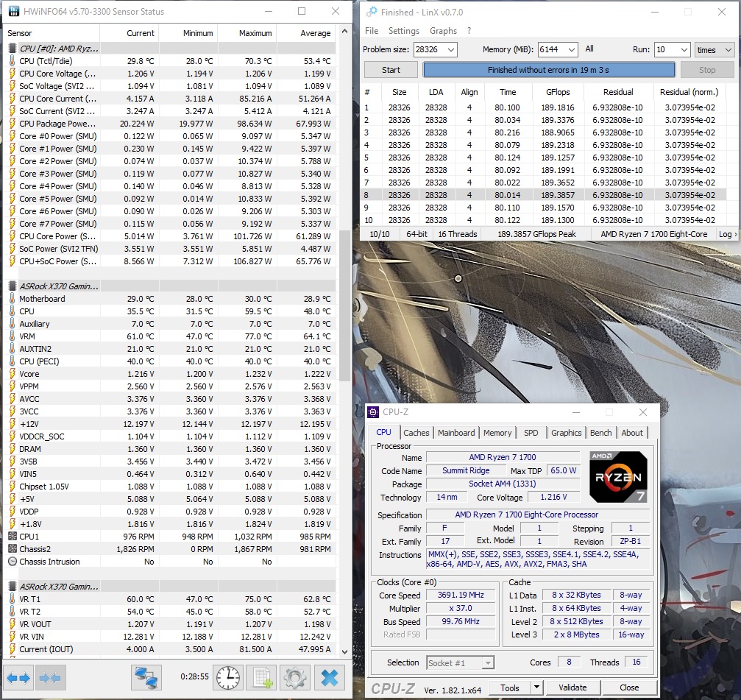741x700 pixels.
Task: Switch to the About tab in CPU-Z
Action: pyautogui.click(x=632, y=433)
